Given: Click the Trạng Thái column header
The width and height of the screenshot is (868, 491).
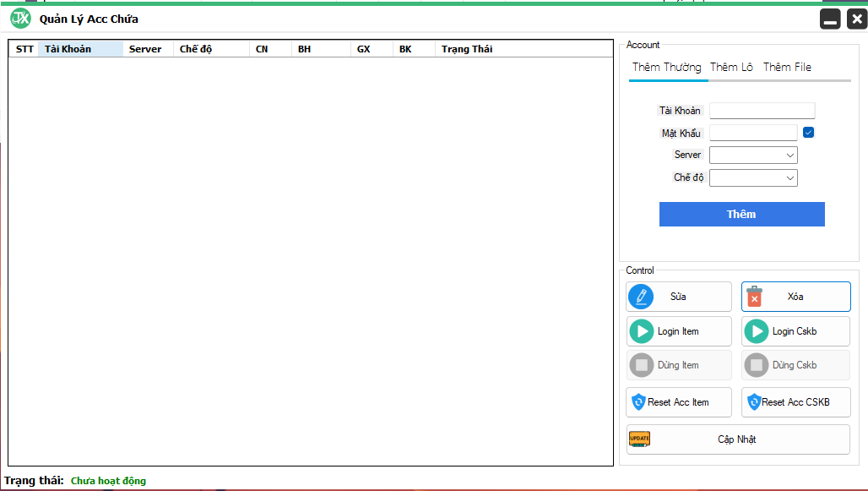Looking at the screenshot, I should pyautogui.click(x=466, y=49).
